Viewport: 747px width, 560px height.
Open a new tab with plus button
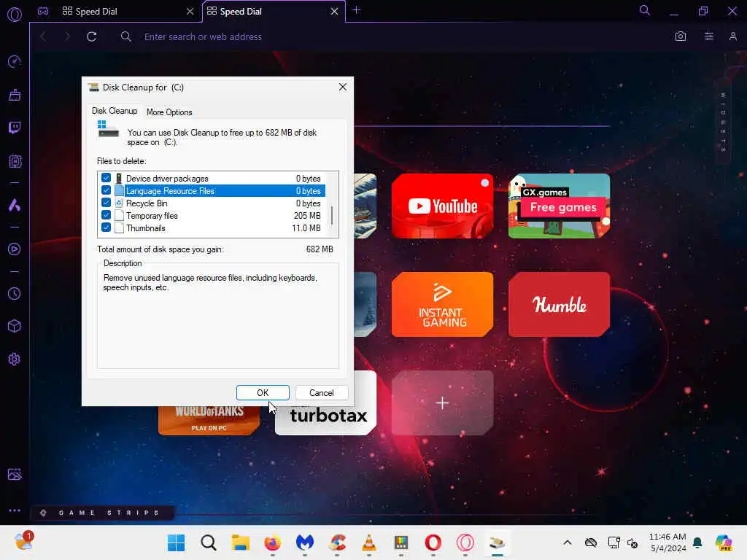coord(356,10)
